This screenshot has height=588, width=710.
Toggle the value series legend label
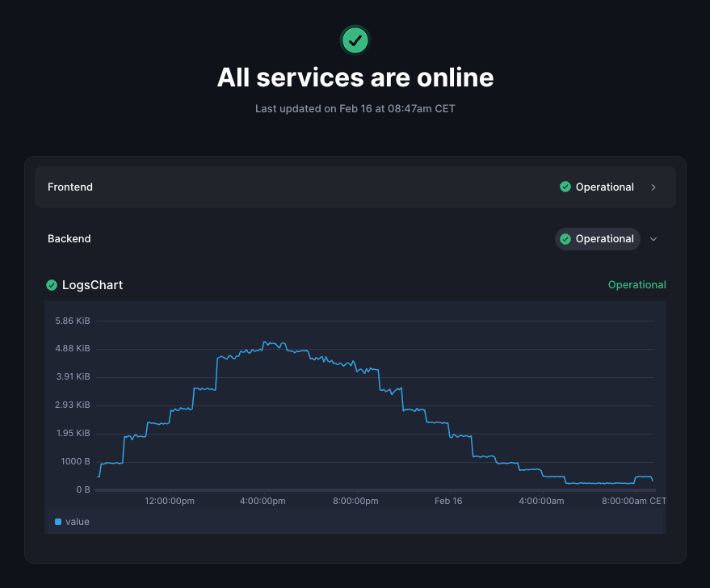78,522
